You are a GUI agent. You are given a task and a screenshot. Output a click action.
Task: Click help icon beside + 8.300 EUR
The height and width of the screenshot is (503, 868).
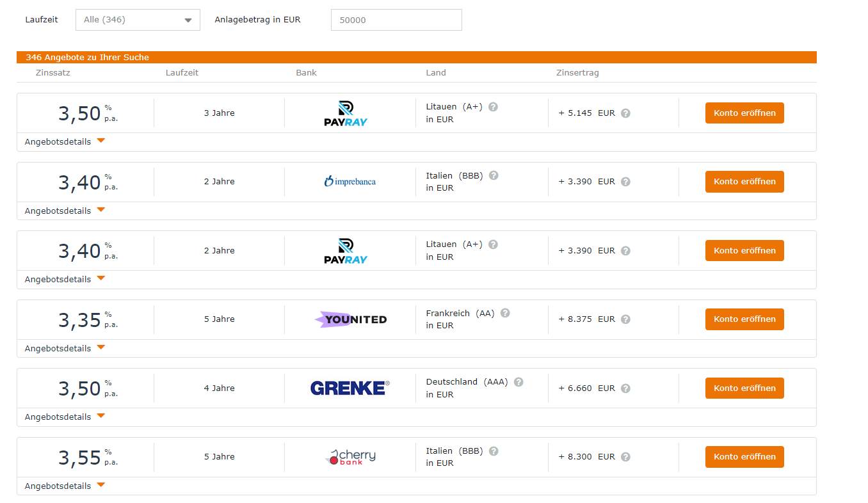[625, 457]
